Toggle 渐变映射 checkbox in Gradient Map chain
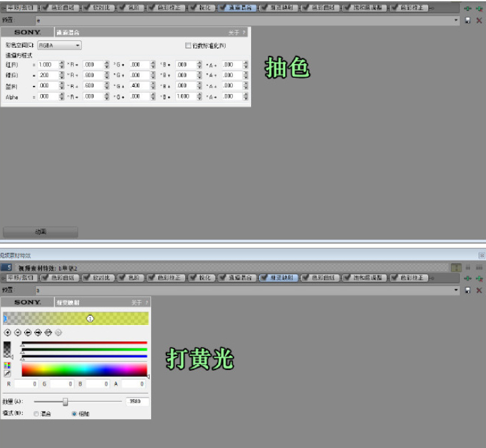The image size is (486, 448). coord(264,277)
